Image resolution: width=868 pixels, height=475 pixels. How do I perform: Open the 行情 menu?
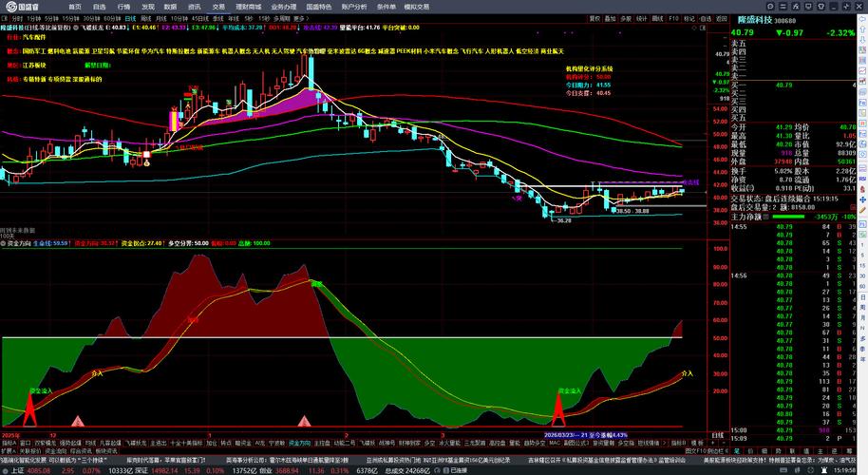[x=124, y=7]
